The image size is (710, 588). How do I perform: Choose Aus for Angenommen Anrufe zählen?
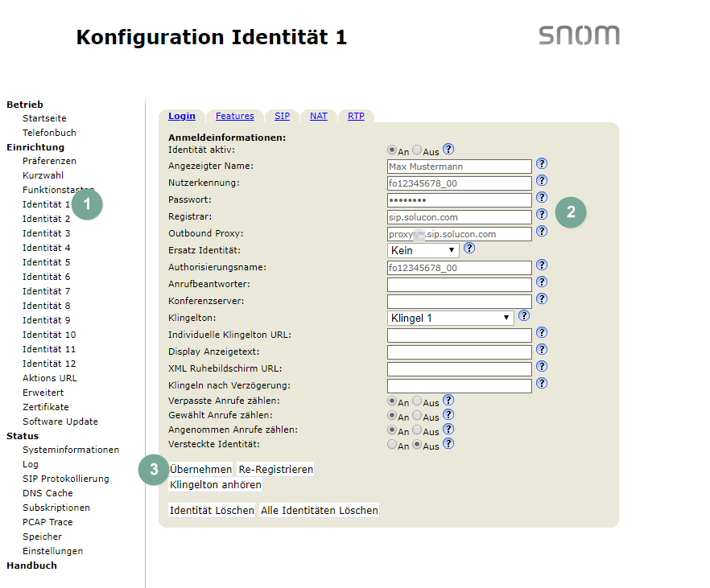[417, 430]
